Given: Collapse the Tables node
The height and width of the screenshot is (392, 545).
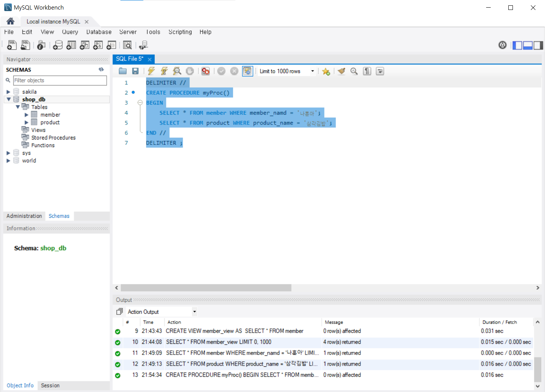Looking at the screenshot, I should (x=18, y=107).
